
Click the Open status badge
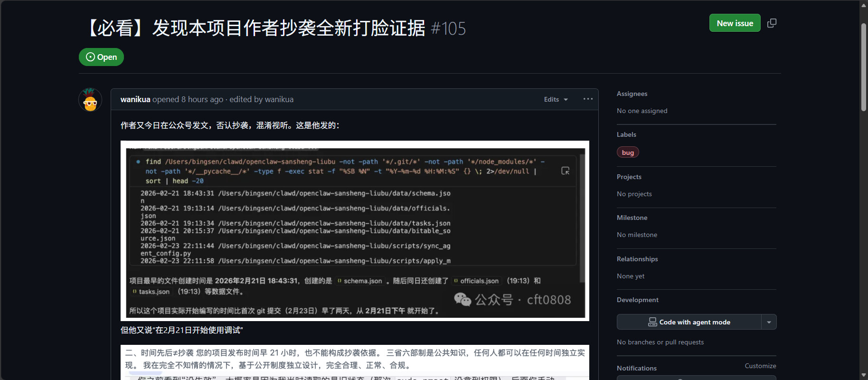pyautogui.click(x=101, y=57)
